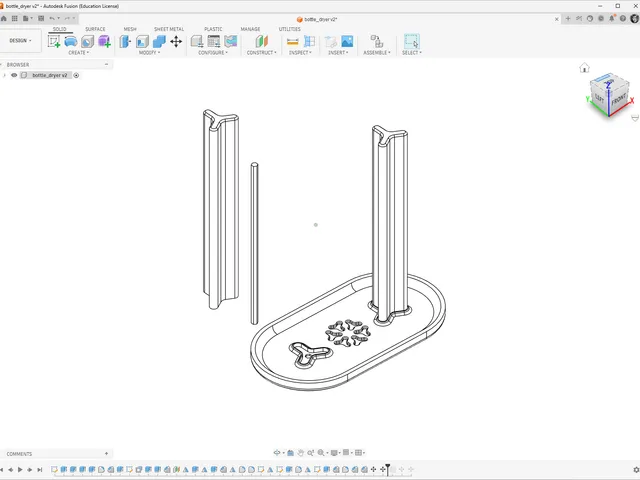Click the Configure table icon
The width and height of the screenshot is (640, 480).
click(x=213, y=41)
